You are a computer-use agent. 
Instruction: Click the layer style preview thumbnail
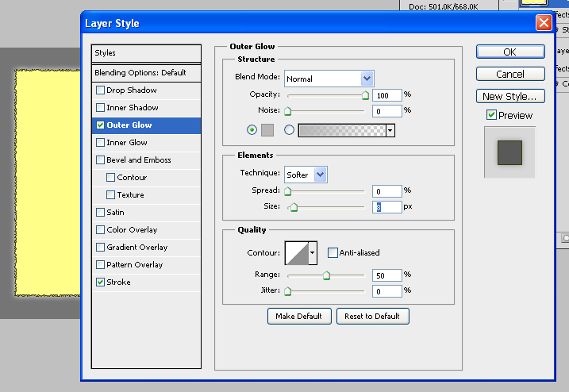click(510, 152)
